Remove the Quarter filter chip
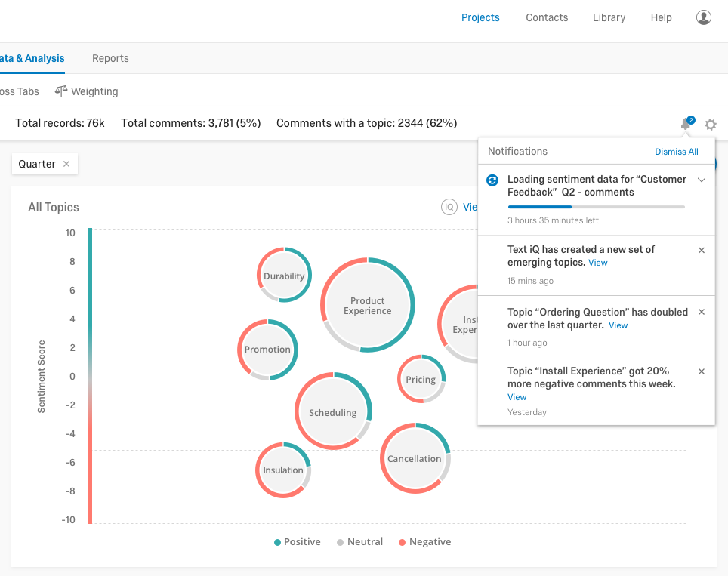 coord(66,164)
